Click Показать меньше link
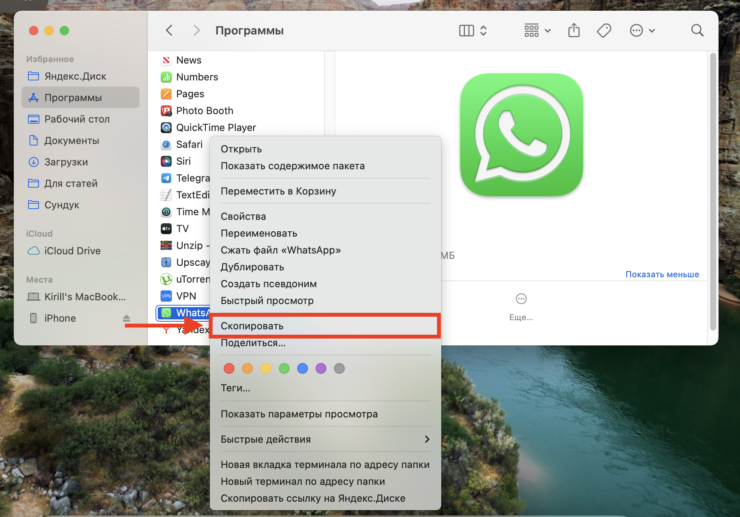 [662, 274]
